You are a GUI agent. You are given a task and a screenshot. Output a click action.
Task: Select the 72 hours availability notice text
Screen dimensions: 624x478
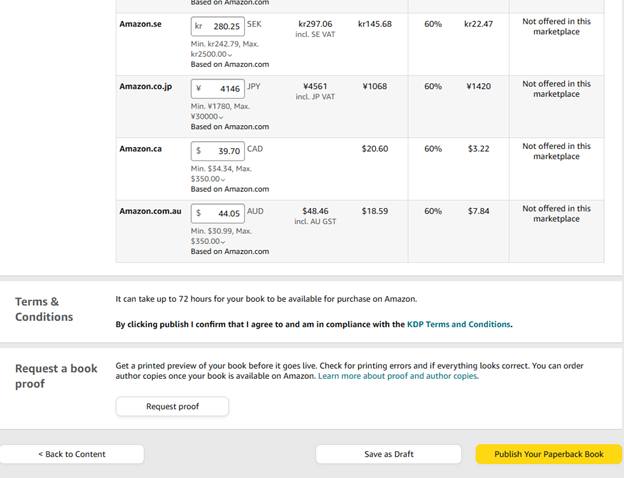(266, 299)
